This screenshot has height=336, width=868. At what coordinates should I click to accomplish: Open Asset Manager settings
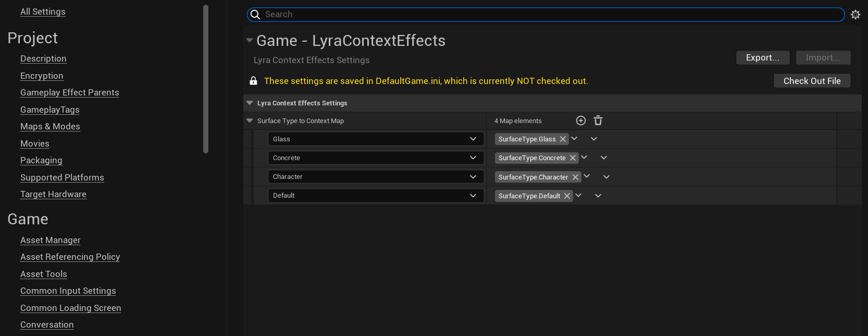click(51, 240)
